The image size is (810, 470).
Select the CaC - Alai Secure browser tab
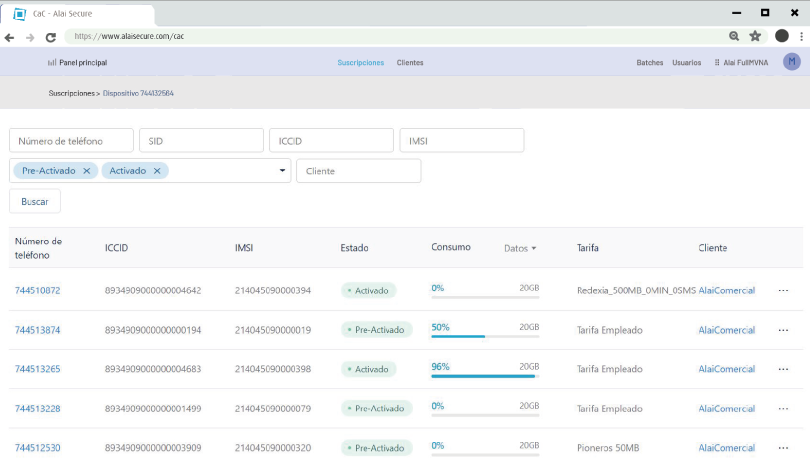click(x=77, y=14)
